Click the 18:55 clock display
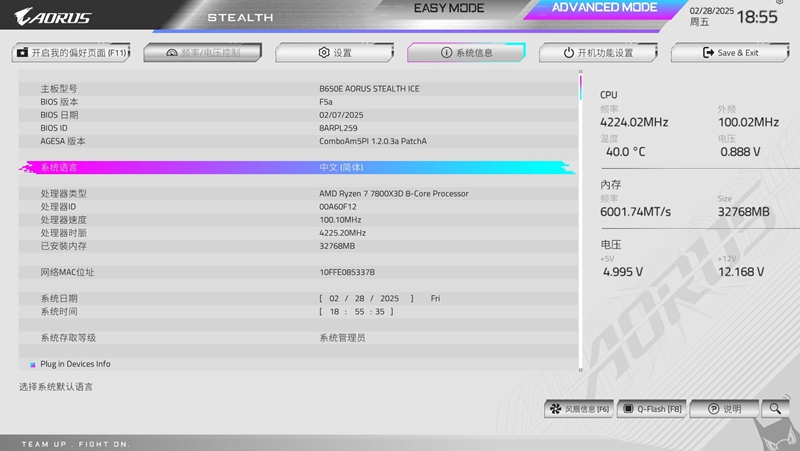800x451 pixels. [x=757, y=17]
